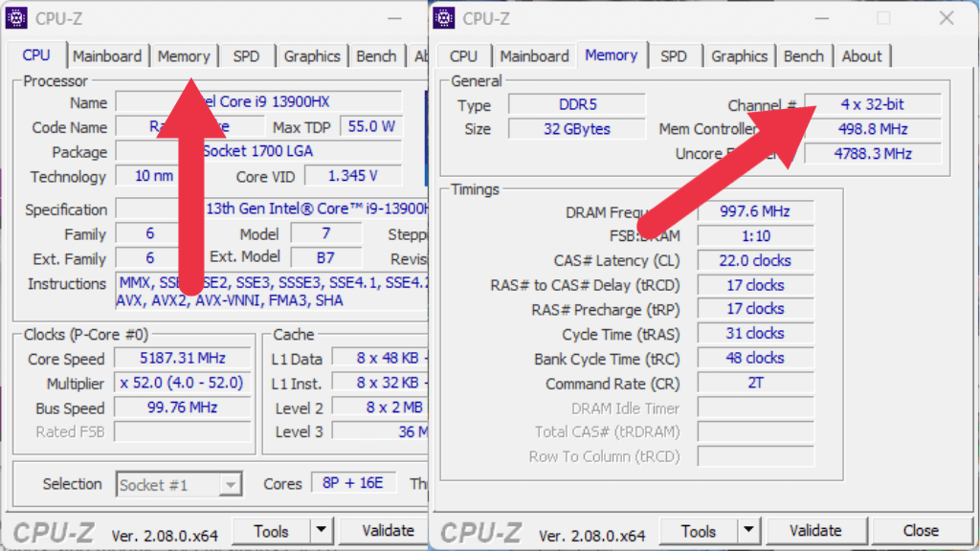Click the Command Rate (CR) 2T value
Screen dimensions: 980x551
[755, 382]
